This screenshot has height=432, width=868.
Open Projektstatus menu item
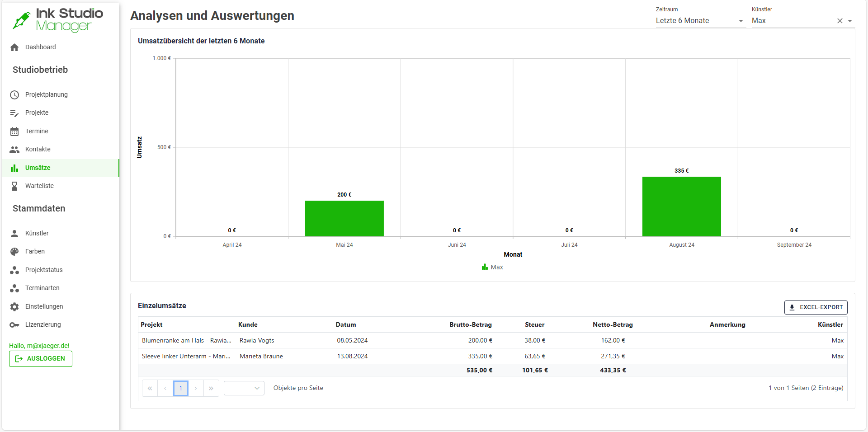[x=61, y=270]
